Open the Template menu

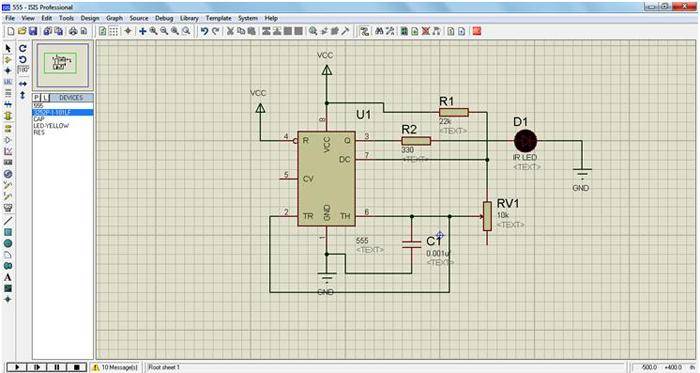pos(218,18)
